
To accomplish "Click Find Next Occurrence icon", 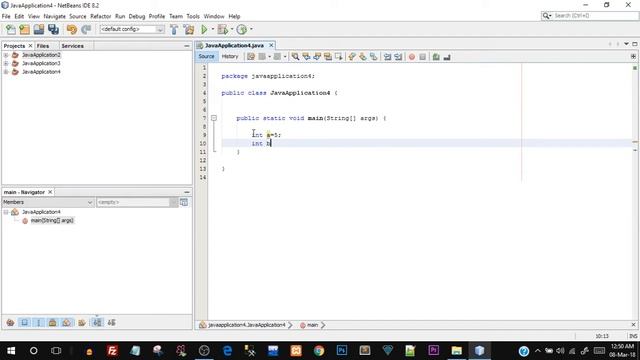I will tap(317, 57).
